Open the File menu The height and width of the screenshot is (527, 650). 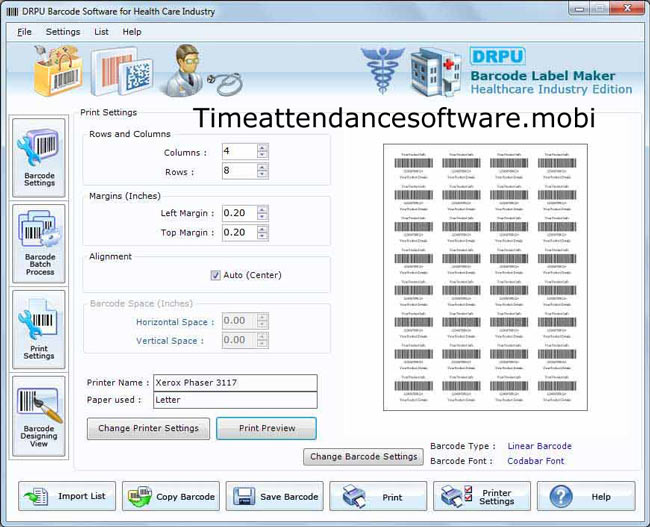pos(24,32)
